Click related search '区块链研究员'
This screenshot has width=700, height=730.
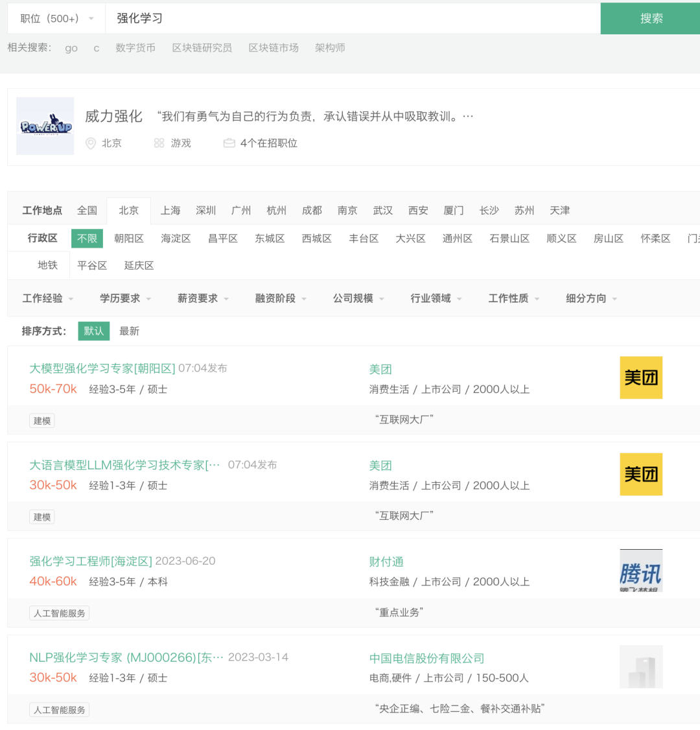tap(202, 48)
